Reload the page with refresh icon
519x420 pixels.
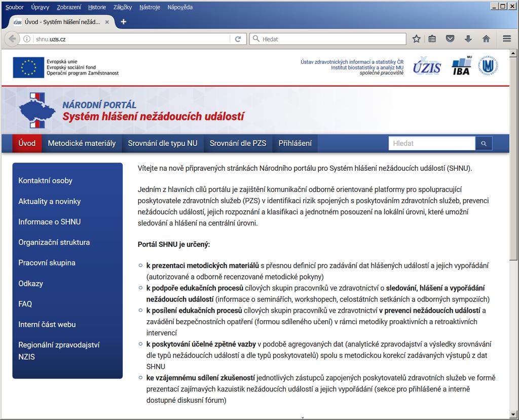(x=238, y=39)
